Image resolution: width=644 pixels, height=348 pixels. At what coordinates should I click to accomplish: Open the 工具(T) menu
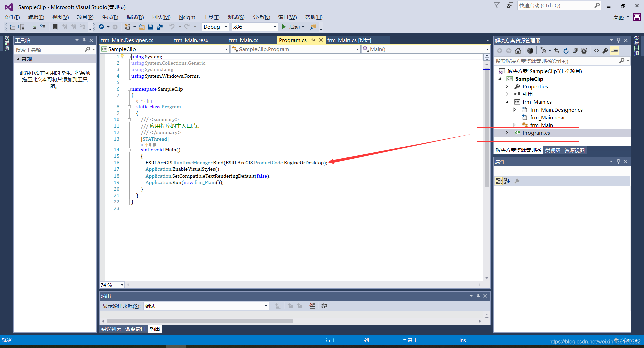click(211, 17)
